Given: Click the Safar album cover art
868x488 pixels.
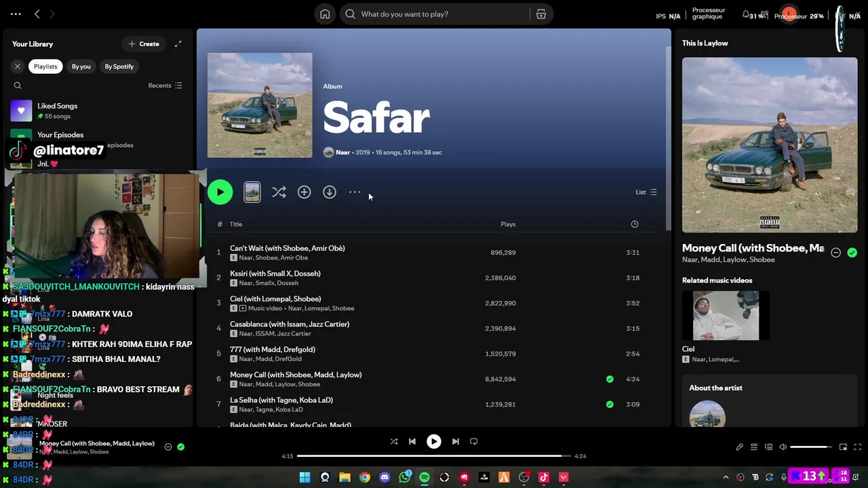Looking at the screenshot, I should point(260,105).
